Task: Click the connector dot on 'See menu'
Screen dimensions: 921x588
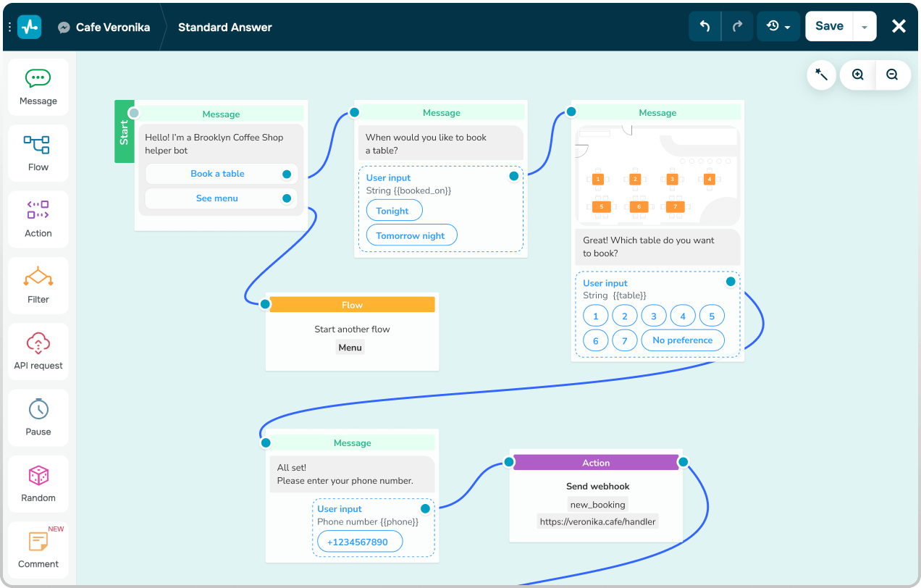Action: point(287,198)
